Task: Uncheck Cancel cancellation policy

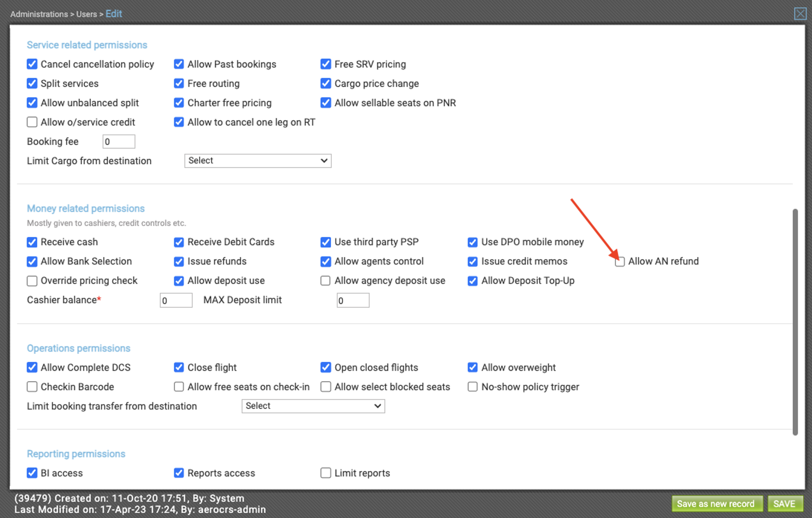Action: 32,64
